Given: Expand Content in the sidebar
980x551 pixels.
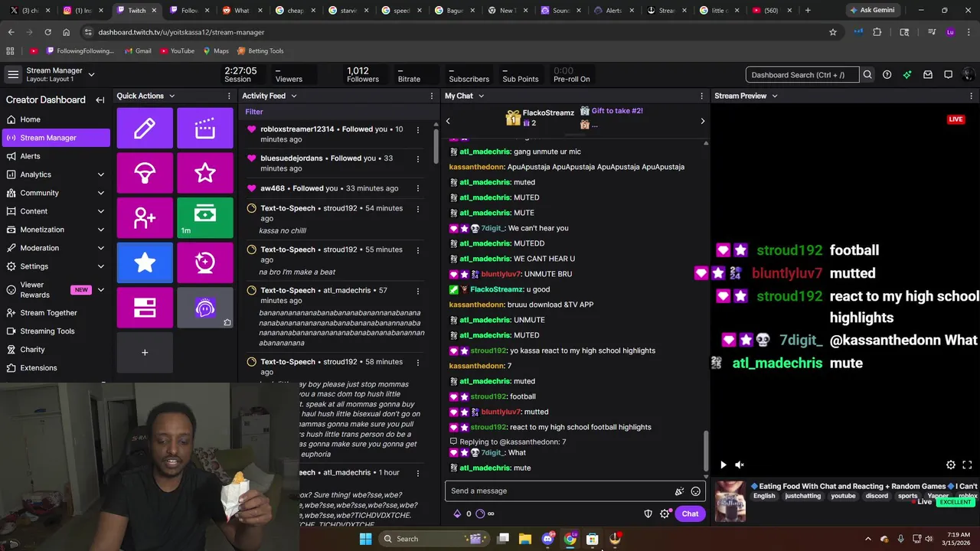Looking at the screenshot, I should tap(100, 211).
